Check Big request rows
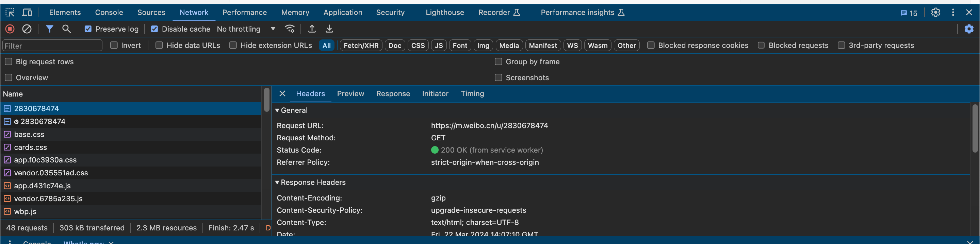 tap(9, 62)
